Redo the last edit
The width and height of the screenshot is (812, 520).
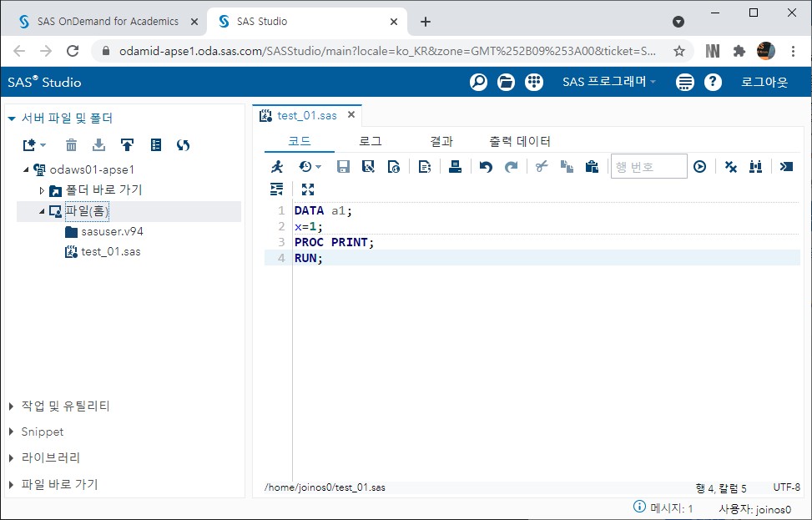click(511, 167)
